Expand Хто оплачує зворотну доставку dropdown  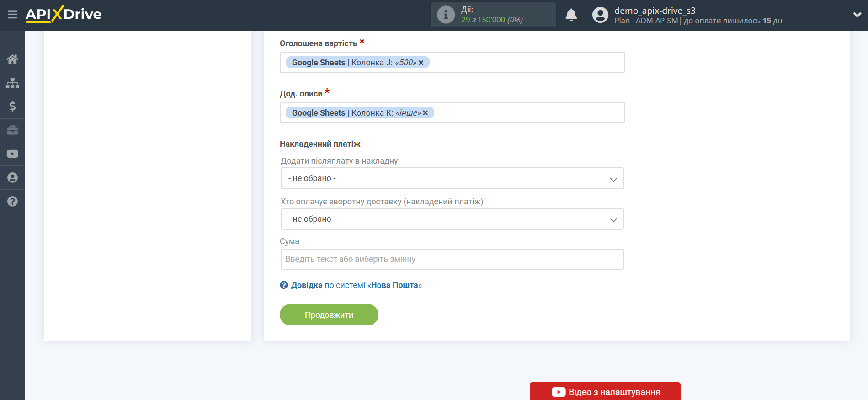click(x=452, y=219)
